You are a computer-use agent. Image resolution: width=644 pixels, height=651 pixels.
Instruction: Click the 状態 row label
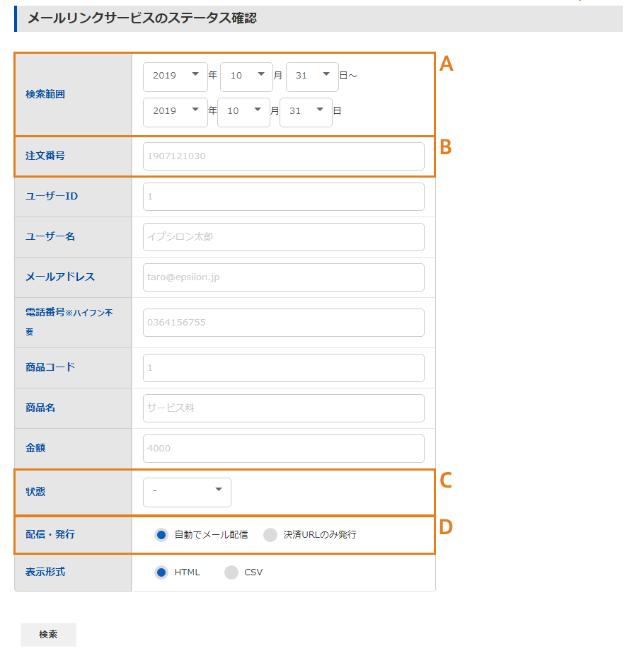pyautogui.click(x=35, y=492)
